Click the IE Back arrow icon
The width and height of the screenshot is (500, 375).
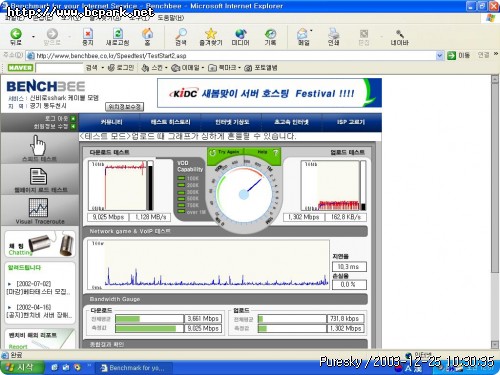click(x=16, y=33)
